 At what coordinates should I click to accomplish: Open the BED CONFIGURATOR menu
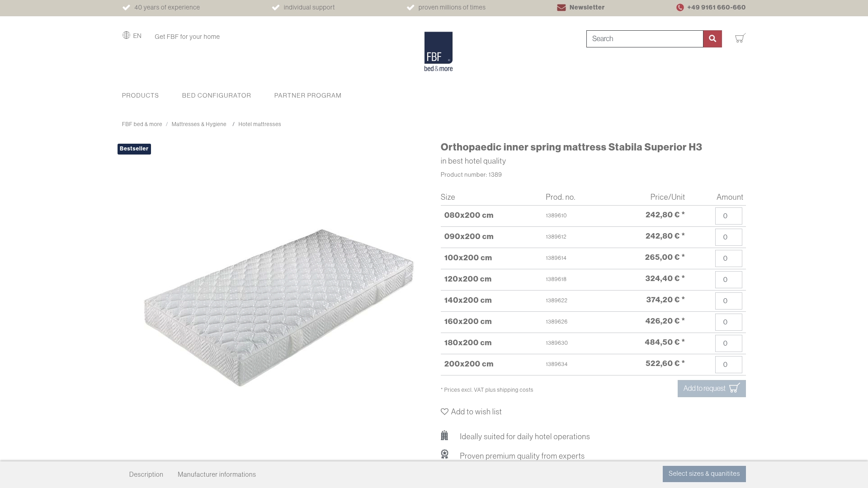pos(217,96)
